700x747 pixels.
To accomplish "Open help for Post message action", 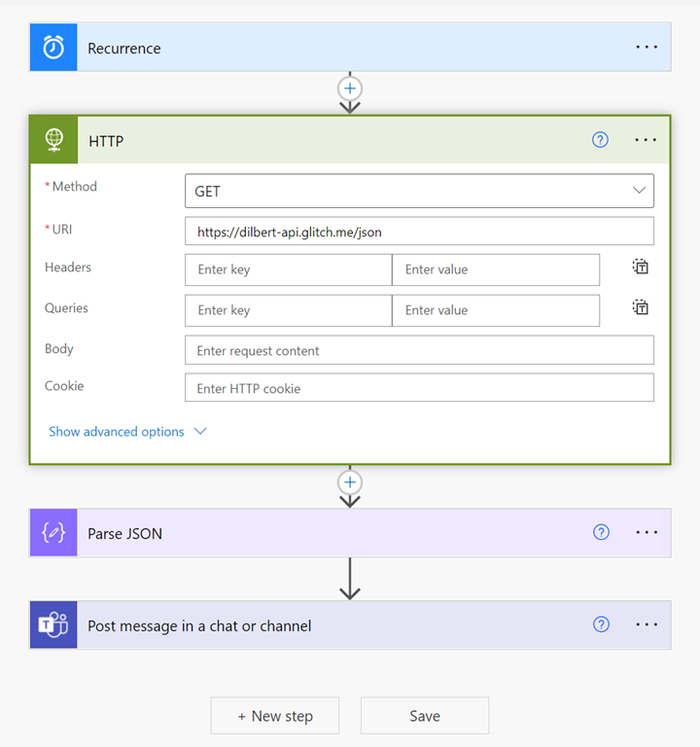I will pyautogui.click(x=601, y=624).
